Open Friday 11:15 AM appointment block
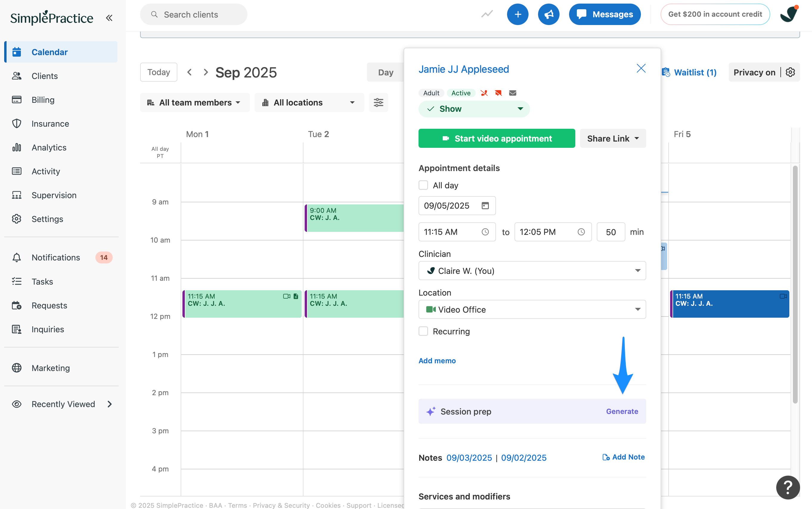This screenshot has height=509, width=812. tap(729, 304)
